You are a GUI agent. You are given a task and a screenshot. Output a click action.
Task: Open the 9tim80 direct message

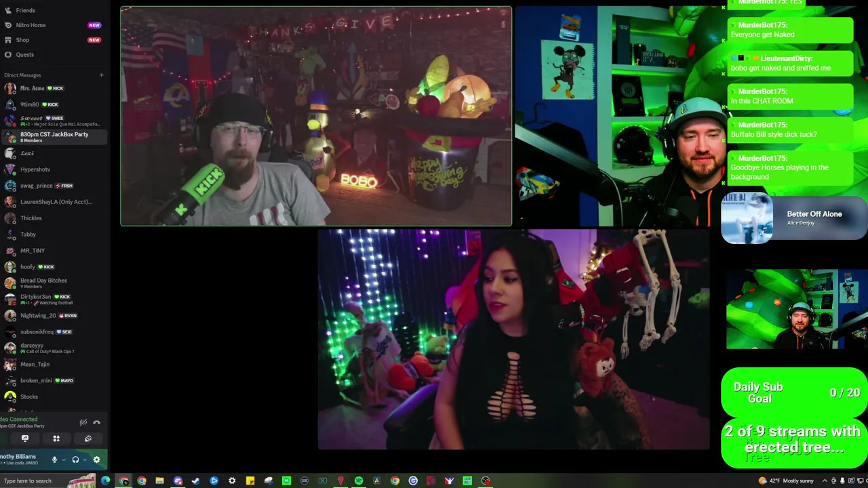click(x=54, y=104)
